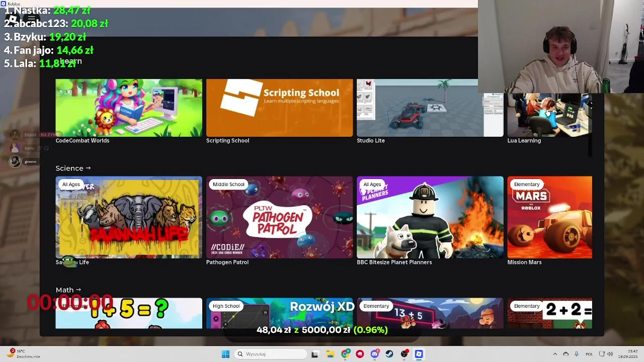Open the 13 + 5 math game card
The image size is (644, 362).
(x=430, y=313)
